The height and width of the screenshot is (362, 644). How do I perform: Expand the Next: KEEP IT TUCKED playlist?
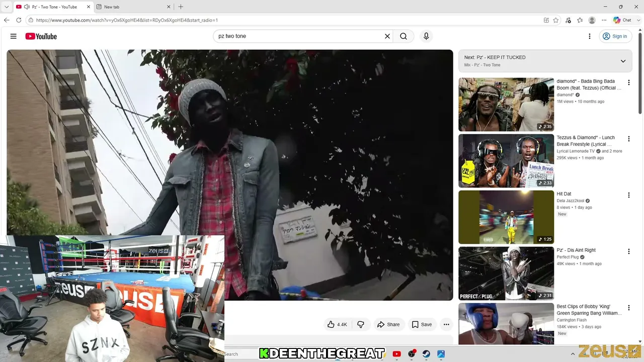point(623,61)
